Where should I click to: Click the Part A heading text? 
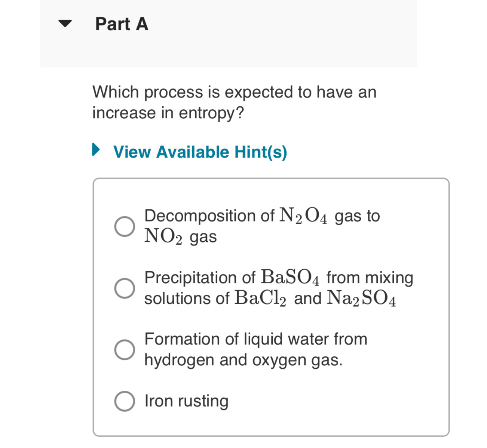pos(122,24)
